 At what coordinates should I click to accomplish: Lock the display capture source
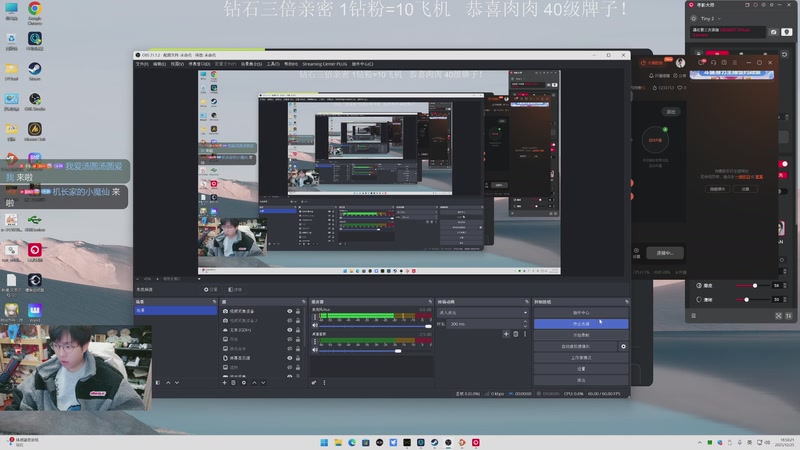click(x=298, y=358)
